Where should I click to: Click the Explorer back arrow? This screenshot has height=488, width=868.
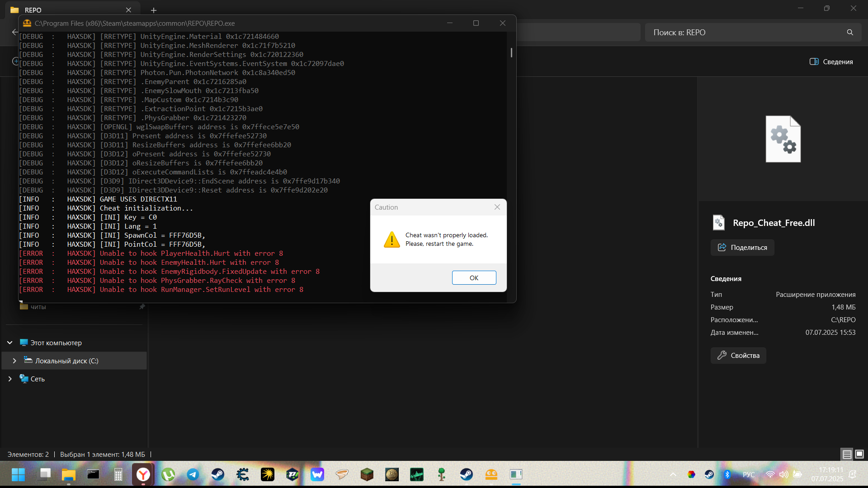click(14, 32)
